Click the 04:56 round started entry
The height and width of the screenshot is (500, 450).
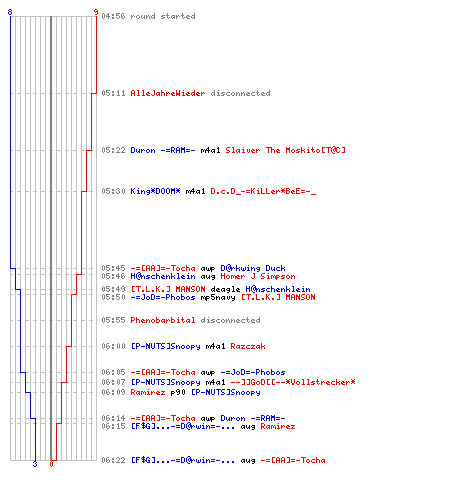[x=148, y=16]
